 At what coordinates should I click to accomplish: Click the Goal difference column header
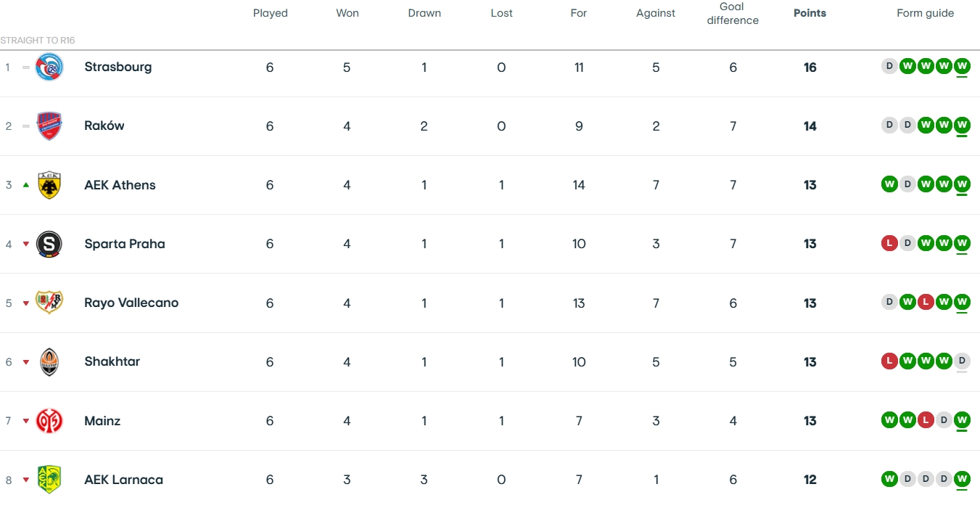tap(733, 14)
